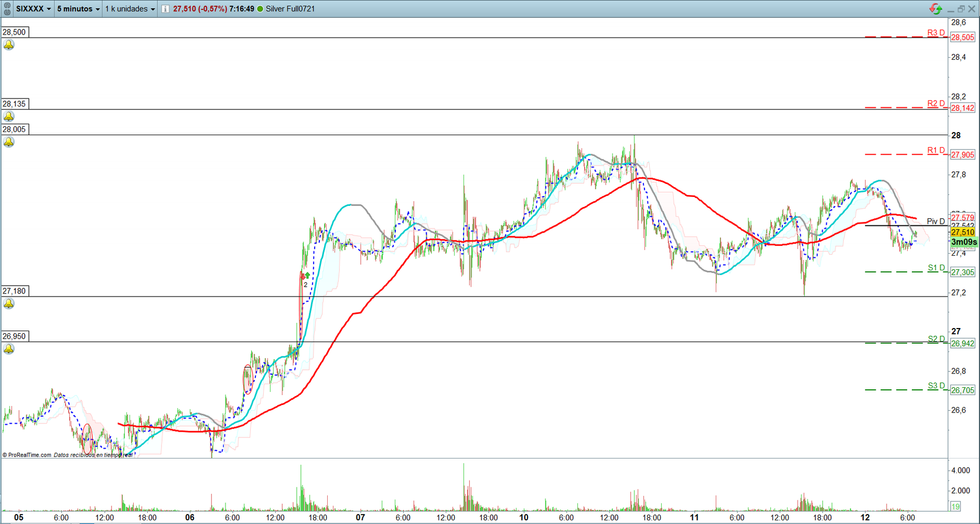Image resolution: width=980 pixels, height=524 pixels.
Task: Click the 27,180 price level label
Action: [14, 291]
